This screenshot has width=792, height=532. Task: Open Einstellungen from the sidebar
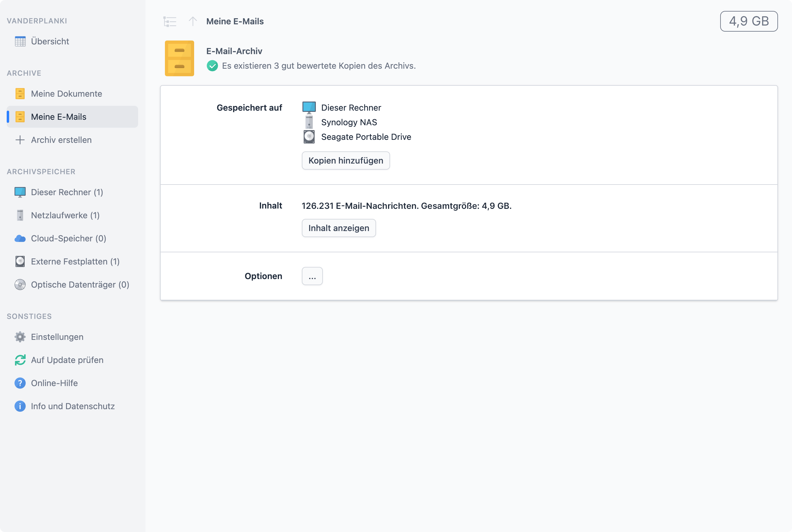tap(57, 337)
